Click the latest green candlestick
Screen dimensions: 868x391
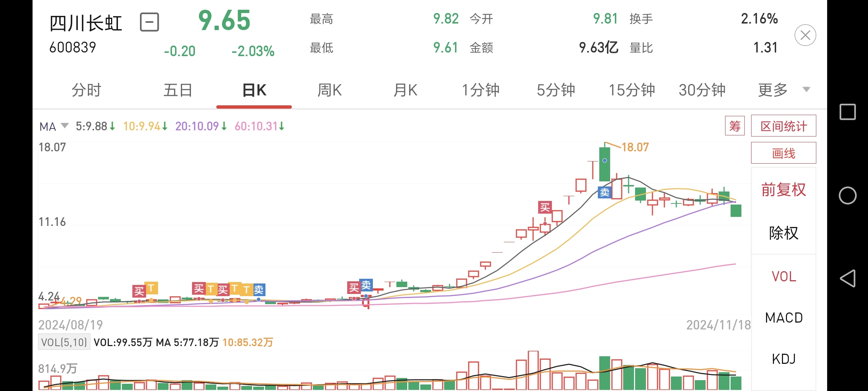coord(736,211)
